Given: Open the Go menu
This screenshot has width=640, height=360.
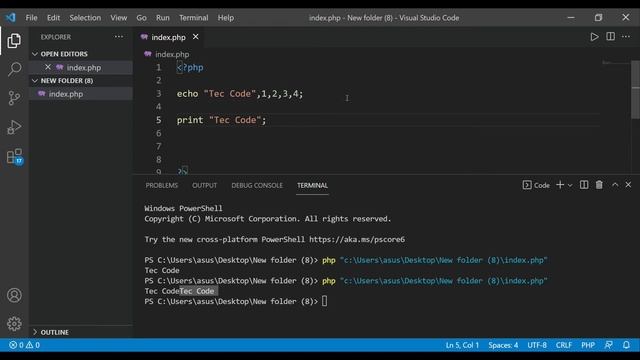Looking at the screenshot, I should 141,18.
